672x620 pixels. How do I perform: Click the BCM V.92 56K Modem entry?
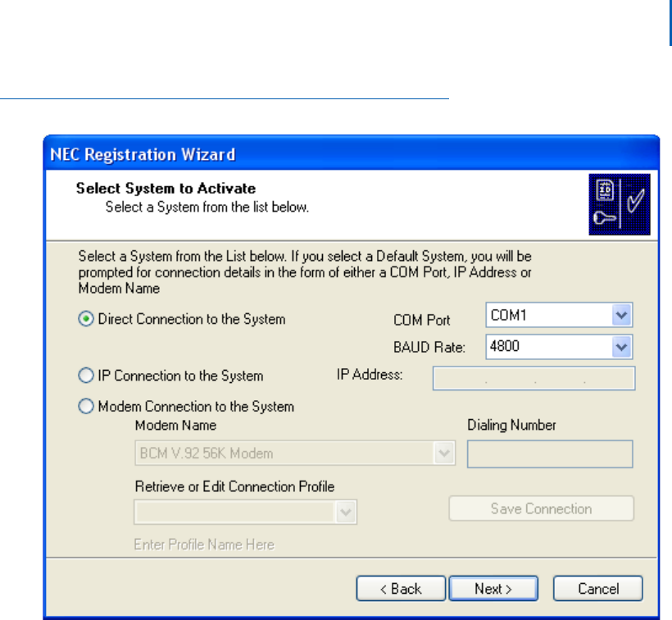pyautogui.click(x=207, y=454)
